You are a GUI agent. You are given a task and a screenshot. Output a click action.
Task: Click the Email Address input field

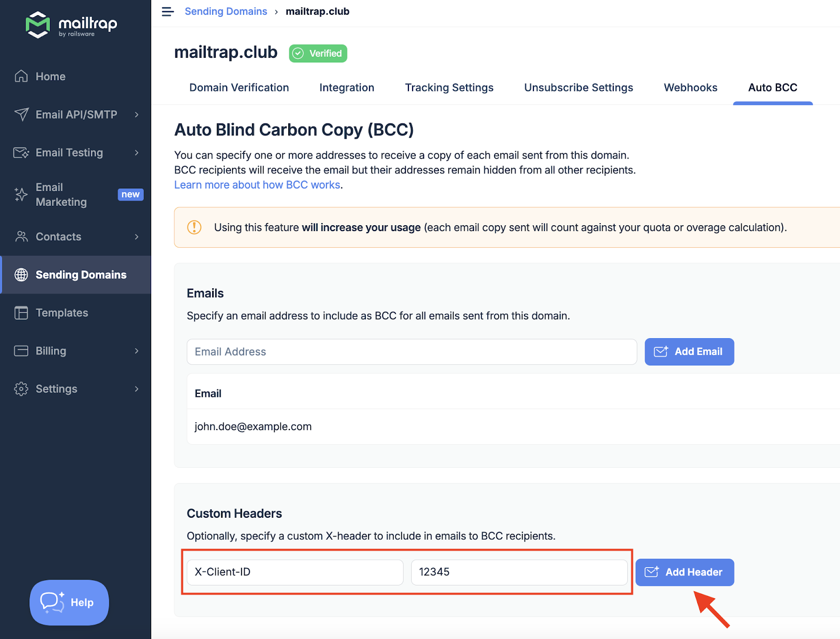[x=412, y=352]
